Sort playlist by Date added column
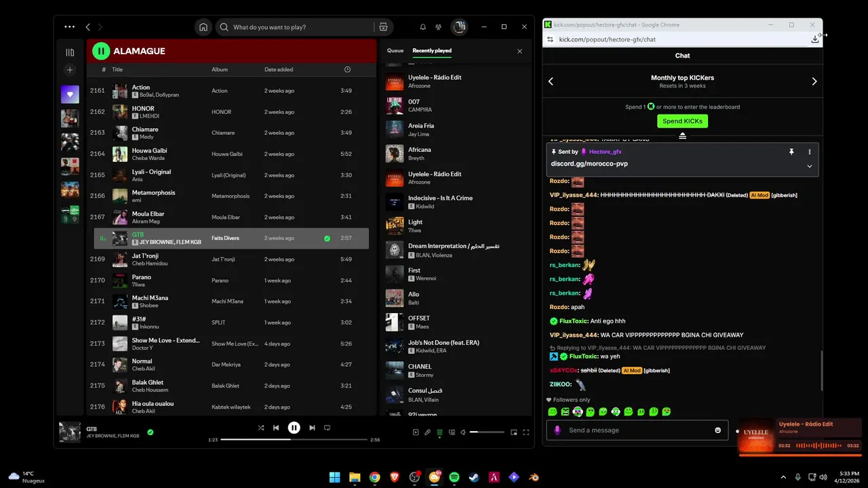868x488 pixels. coord(279,69)
